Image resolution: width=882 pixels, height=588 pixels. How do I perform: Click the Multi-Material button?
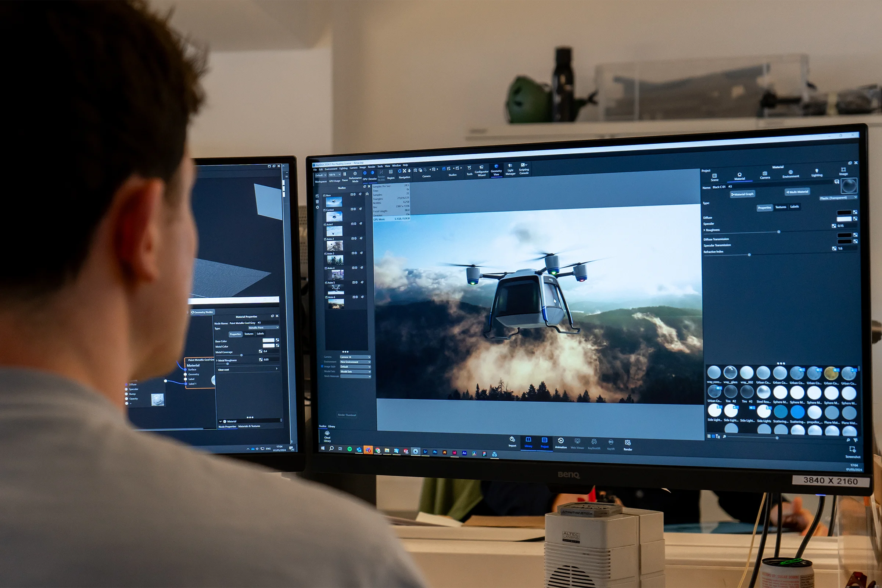(x=797, y=191)
